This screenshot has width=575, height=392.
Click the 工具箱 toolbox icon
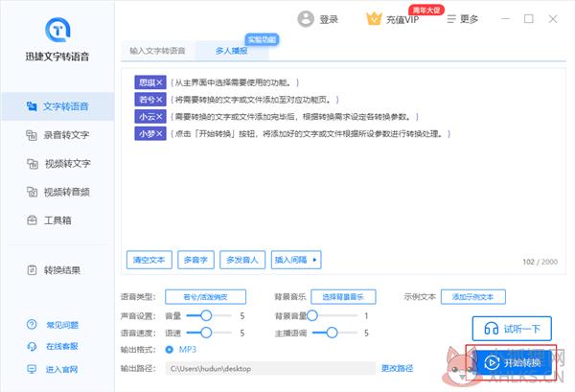tap(32, 220)
